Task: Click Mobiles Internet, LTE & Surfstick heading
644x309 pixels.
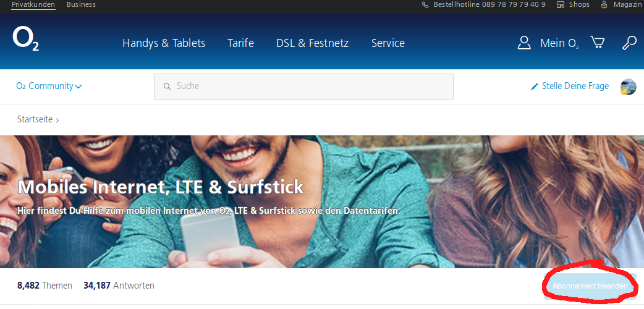Action: click(x=161, y=187)
